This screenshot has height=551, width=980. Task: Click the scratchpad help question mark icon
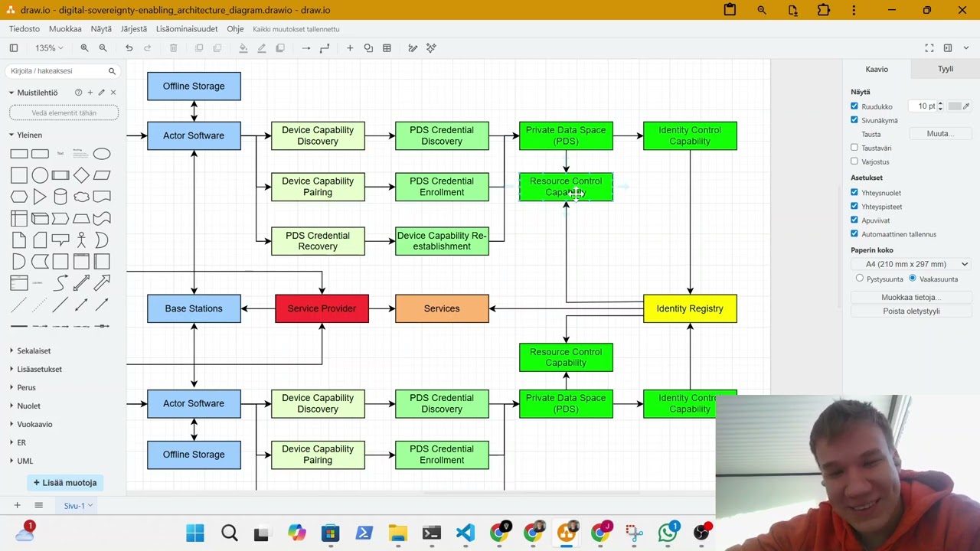78,93
